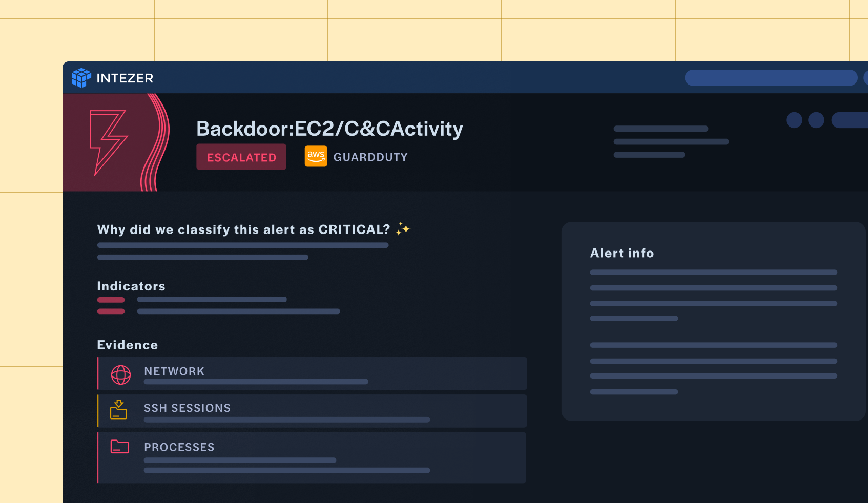
Task: Click the Processes folder icon
Action: coord(120,447)
